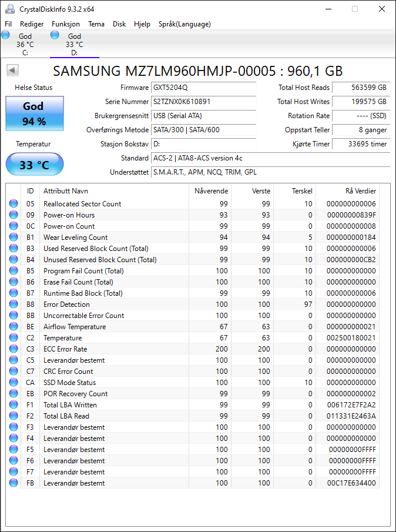Viewport: 396px width, 532px height.
Task: Click status orb for C2 Temperature row
Action: 14,338
